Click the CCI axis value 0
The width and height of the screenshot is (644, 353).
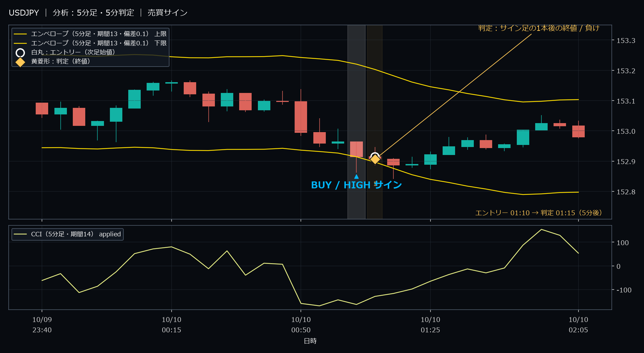point(618,266)
